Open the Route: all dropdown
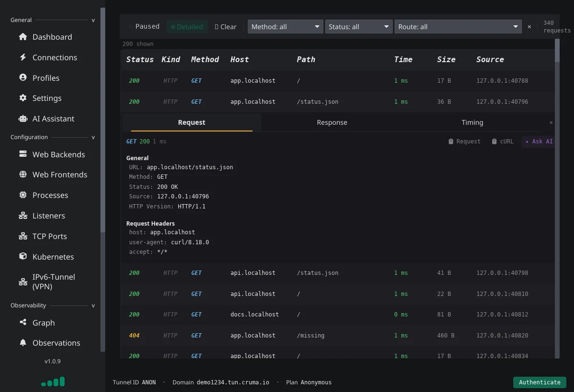This screenshot has width=574, height=392. click(458, 27)
